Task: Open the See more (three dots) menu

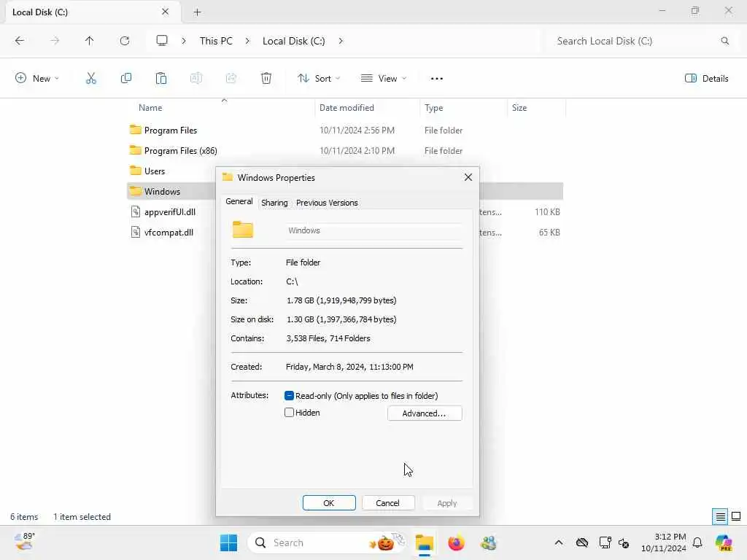Action: coord(436,79)
